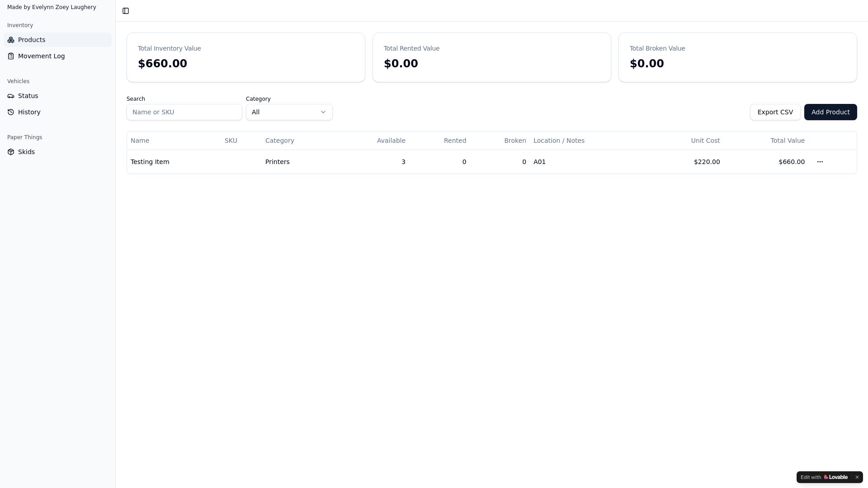Image resolution: width=868 pixels, height=488 pixels.
Task: Click the Unit Cost column header
Action: click(x=705, y=141)
